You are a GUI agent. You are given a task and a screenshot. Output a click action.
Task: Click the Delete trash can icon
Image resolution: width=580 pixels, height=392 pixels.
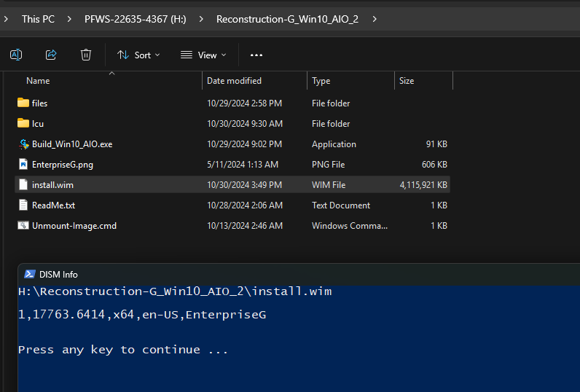point(86,55)
